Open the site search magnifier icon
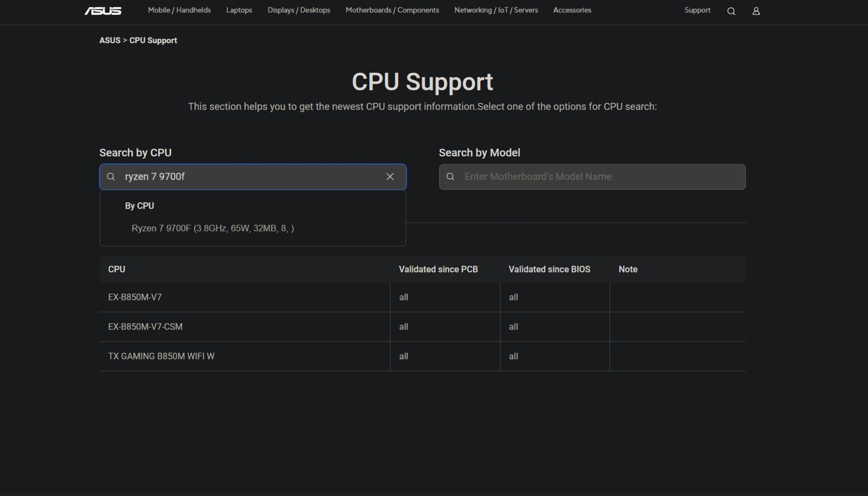The image size is (868, 496). (x=731, y=11)
